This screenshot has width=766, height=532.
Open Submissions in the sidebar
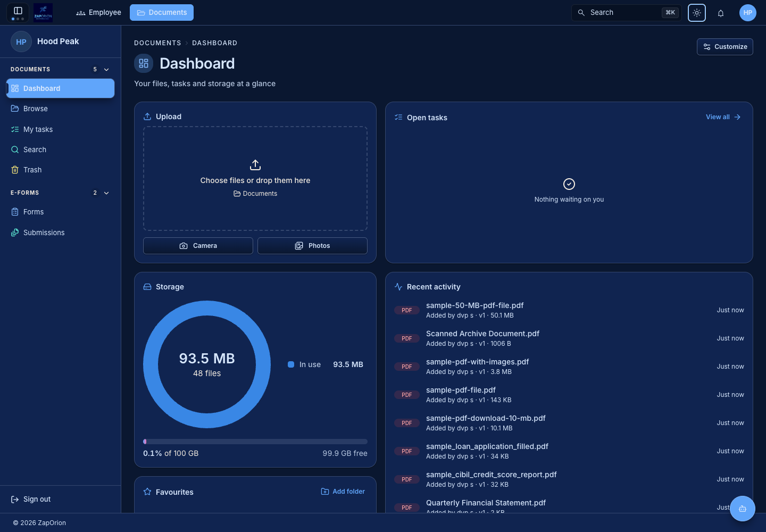pos(60,232)
